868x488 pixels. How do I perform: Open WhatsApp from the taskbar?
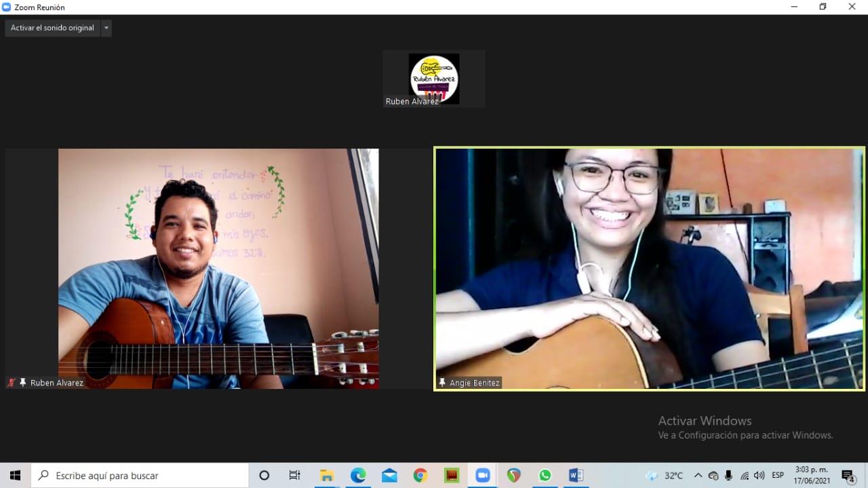[545, 475]
